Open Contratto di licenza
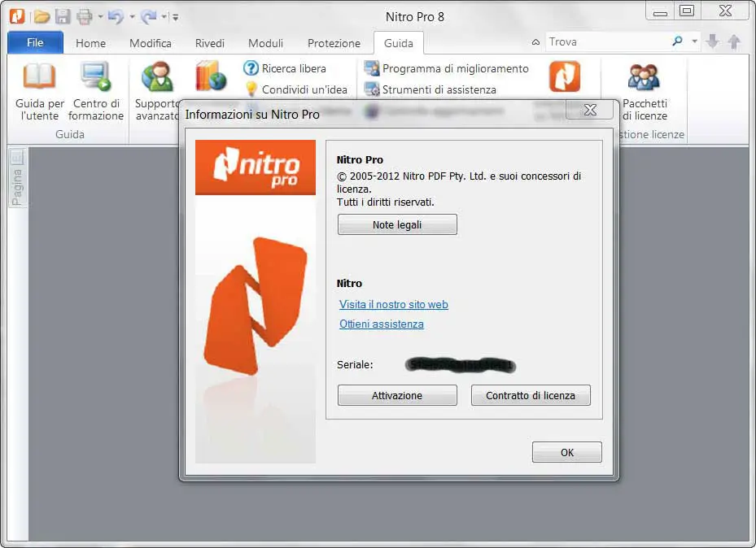 click(531, 395)
